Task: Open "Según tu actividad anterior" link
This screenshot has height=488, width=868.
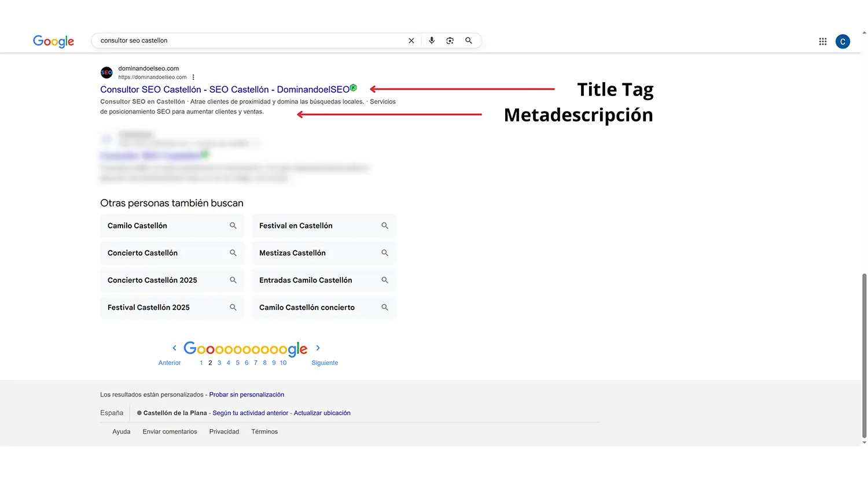Action: point(250,413)
